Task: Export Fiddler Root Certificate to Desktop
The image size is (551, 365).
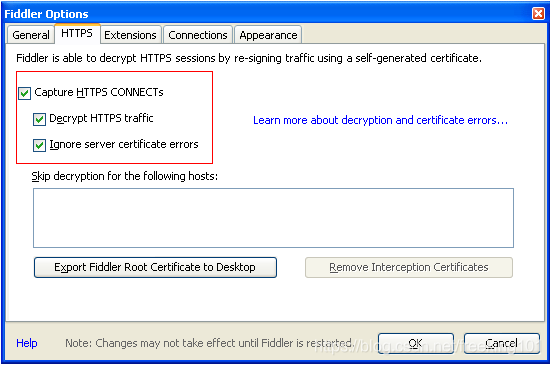Action: [x=155, y=267]
